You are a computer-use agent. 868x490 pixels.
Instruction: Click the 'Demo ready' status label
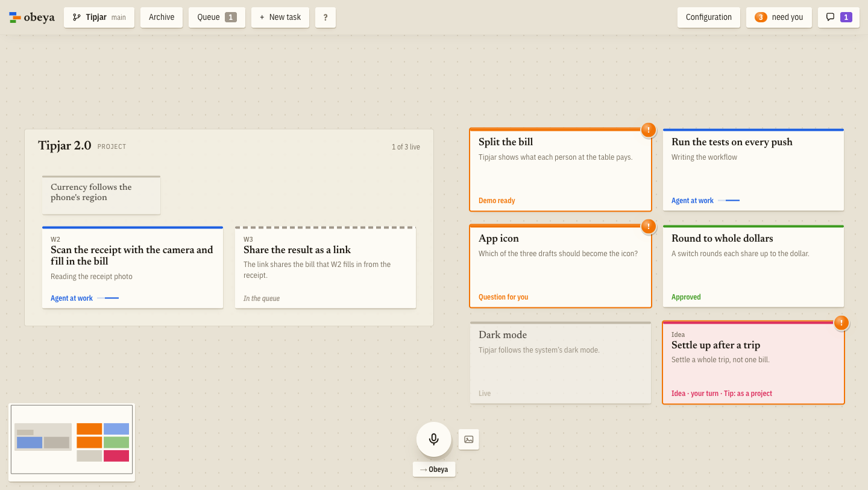tap(497, 201)
